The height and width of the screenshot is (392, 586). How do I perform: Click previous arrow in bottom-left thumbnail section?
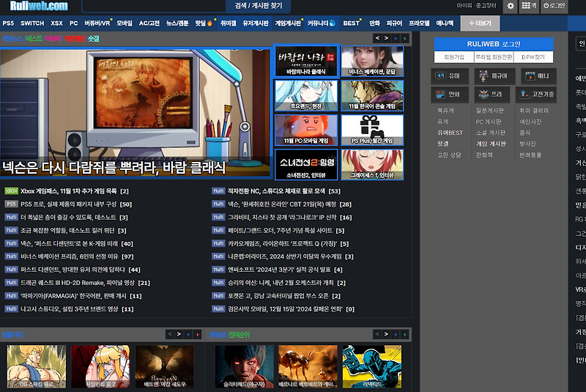tap(170, 334)
